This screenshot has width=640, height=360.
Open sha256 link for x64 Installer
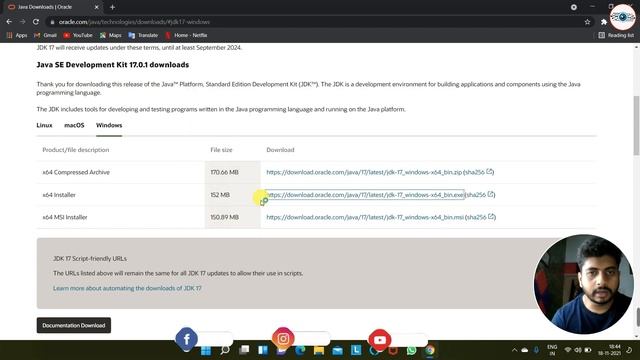tap(480, 195)
